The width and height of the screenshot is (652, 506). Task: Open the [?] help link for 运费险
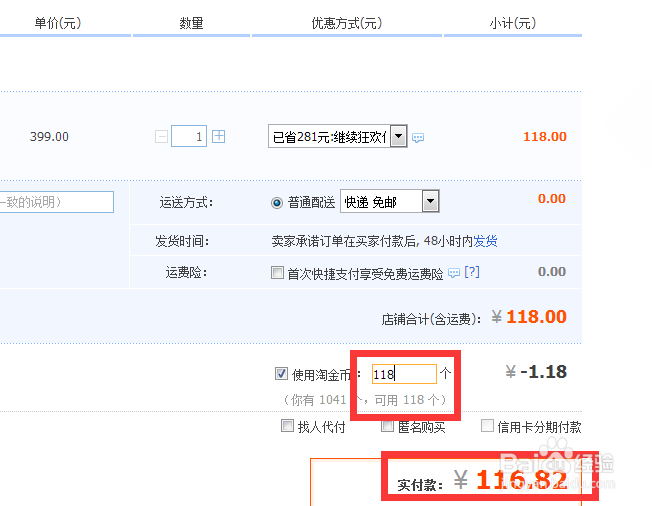coord(472,272)
